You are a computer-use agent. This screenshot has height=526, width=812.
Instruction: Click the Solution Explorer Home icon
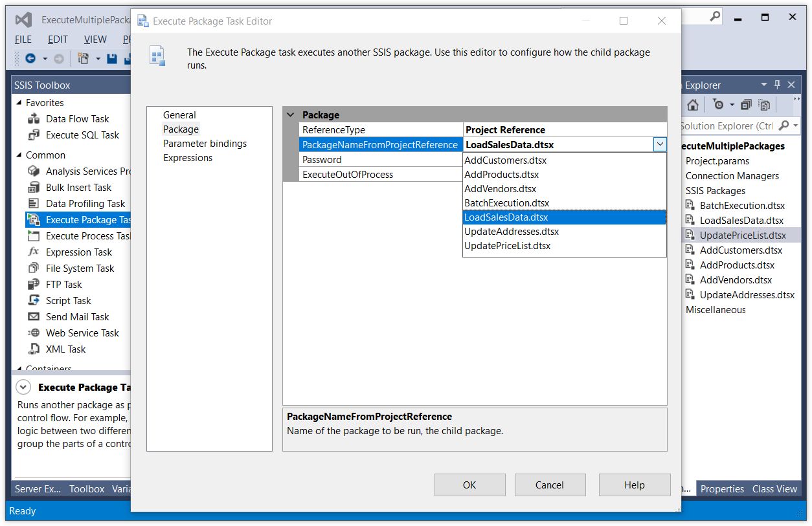(693, 105)
